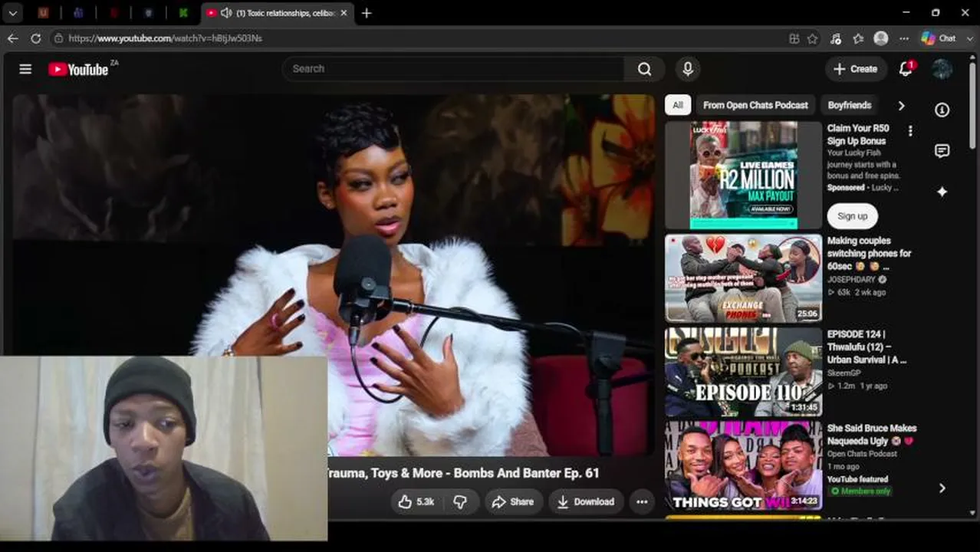
Task: Switch to pinned tab with green X icon
Action: pos(183,13)
